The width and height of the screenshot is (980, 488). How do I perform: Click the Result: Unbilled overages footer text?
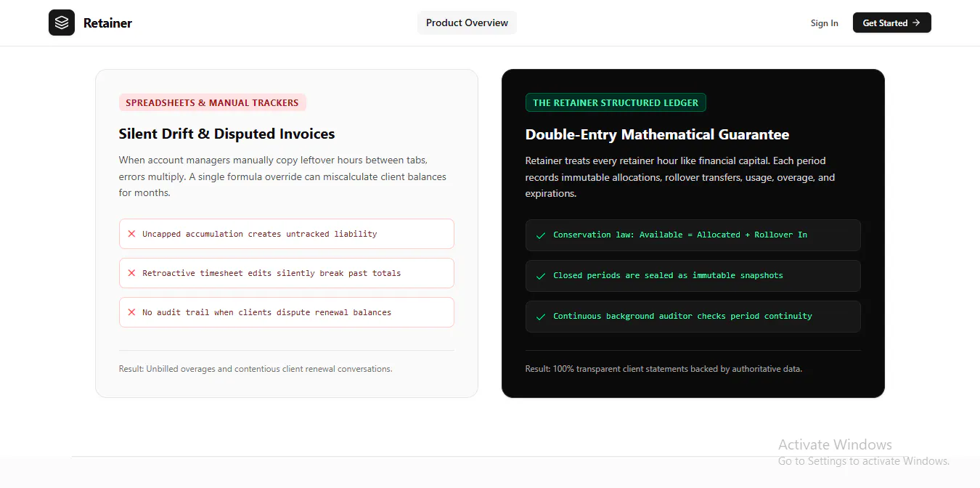[256, 369]
